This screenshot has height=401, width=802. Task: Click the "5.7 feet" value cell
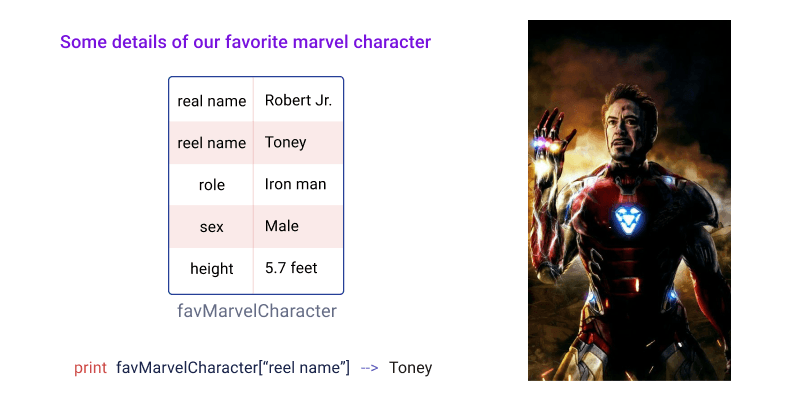click(291, 268)
